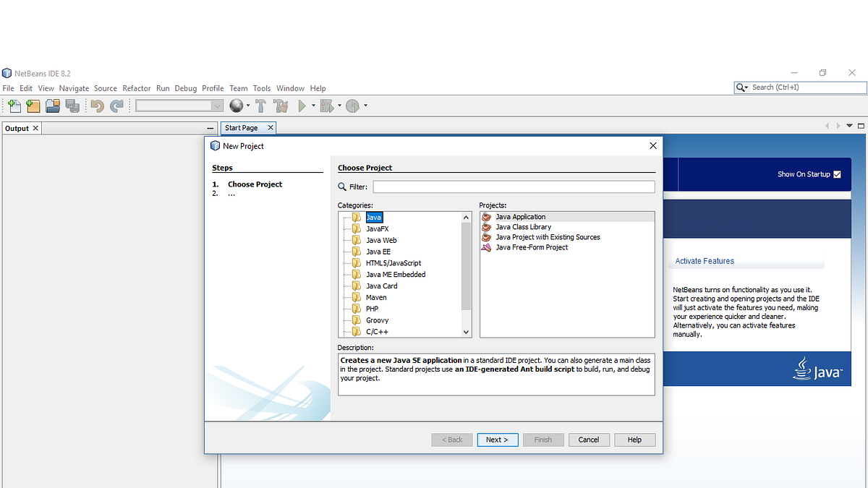Close the New Project dialog
868x488 pixels.
click(653, 145)
